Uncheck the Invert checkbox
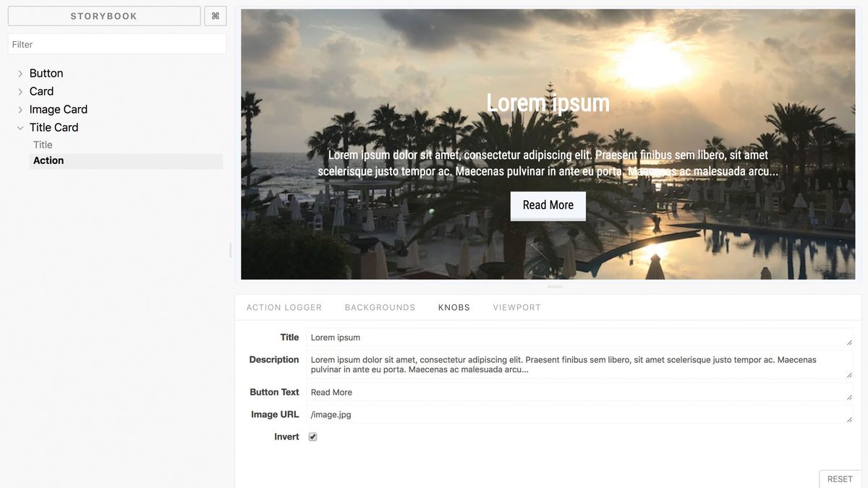868x488 pixels. click(x=313, y=437)
